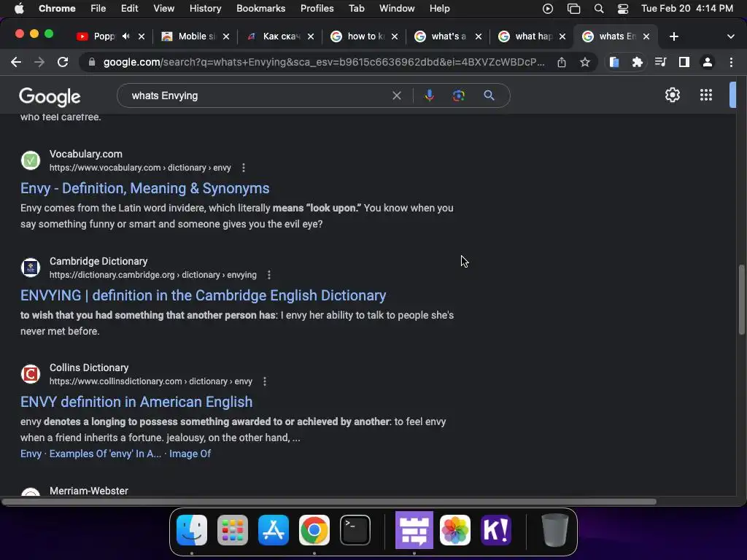The image size is (747, 560).
Task: Click the menu bar clock 'Tue Feb 20 4:14 PM'
Action: (x=687, y=9)
